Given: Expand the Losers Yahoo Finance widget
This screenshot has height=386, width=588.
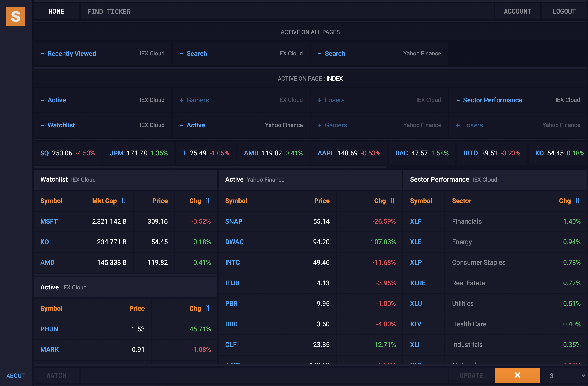Looking at the screenshot, I should [x=458, y=125].
